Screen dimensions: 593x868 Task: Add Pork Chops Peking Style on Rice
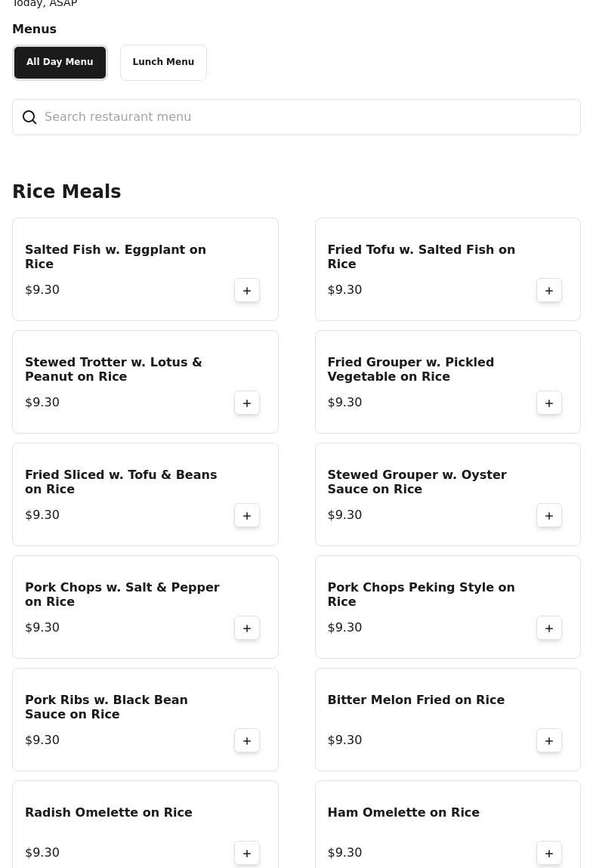tap(549, 629)
